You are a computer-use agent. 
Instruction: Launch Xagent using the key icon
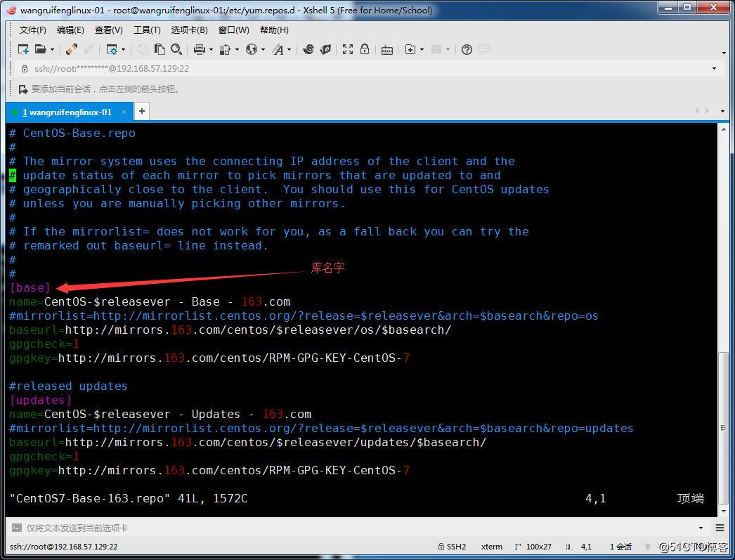pyautogui.click(x=325, y=49)
